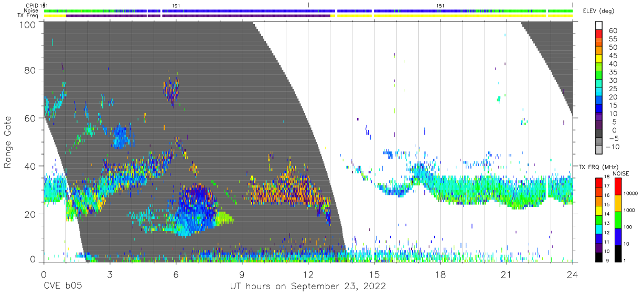Click the UT hours axis tick label 12
This screenshot has width=644, height=297.
coord(308,274)
